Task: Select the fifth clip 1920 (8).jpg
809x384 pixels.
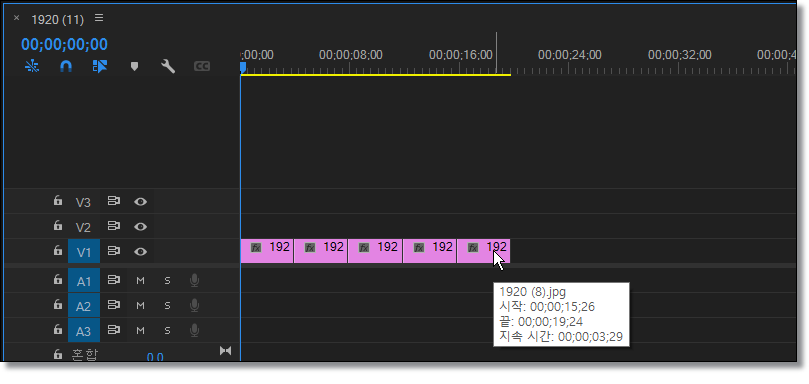Action: coord(483,251)
